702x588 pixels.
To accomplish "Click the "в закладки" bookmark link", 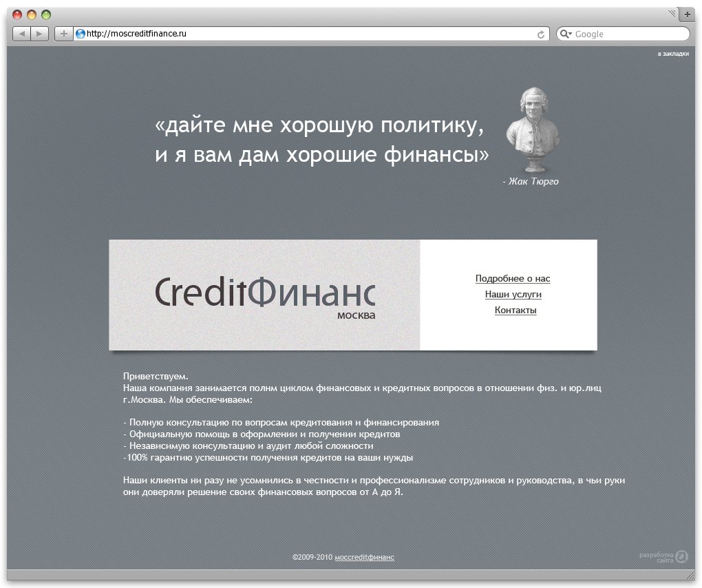I will tap(672, 54).
